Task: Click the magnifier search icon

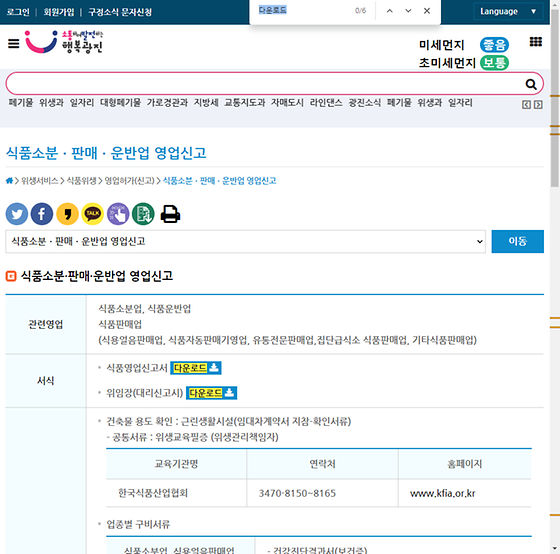Action: (531, 84)
